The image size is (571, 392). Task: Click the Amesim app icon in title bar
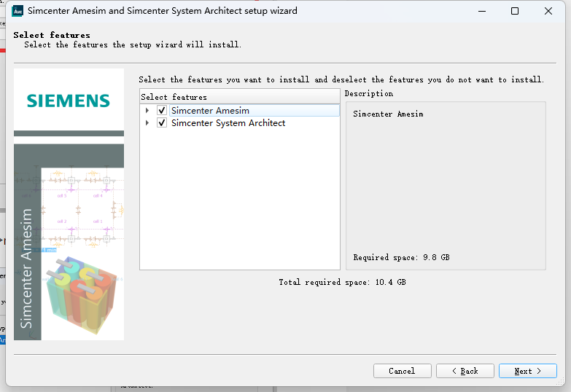pos(18,11)
